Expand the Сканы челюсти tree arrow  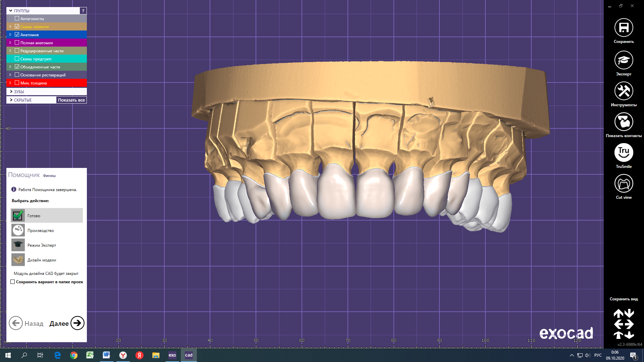pos(10,26)
